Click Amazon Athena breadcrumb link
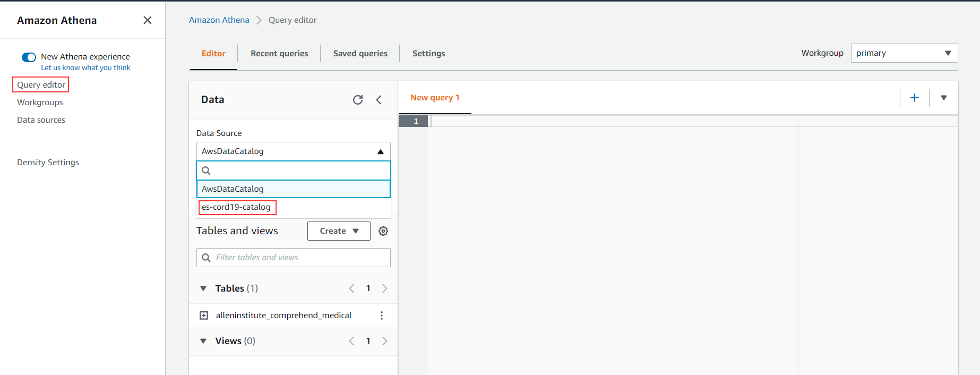The image size is (980, 375). click(x=219, y=20)
